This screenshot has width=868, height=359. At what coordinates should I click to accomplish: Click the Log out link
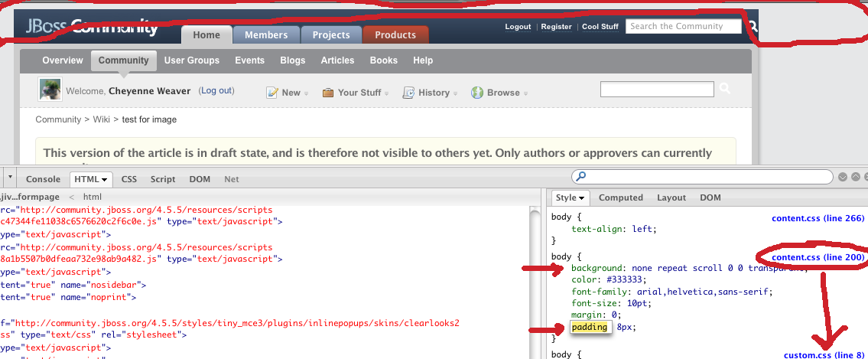[x=216, y=90]
